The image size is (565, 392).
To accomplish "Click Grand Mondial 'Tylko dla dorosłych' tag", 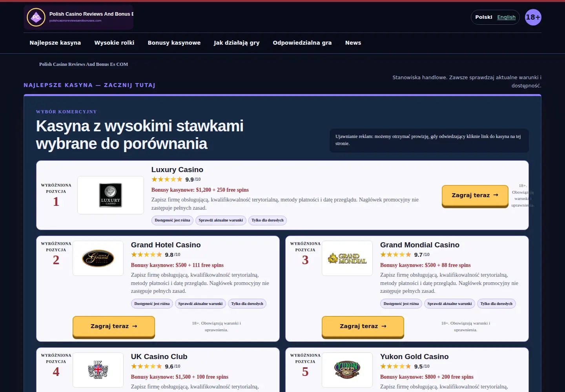I will point(496,304).
